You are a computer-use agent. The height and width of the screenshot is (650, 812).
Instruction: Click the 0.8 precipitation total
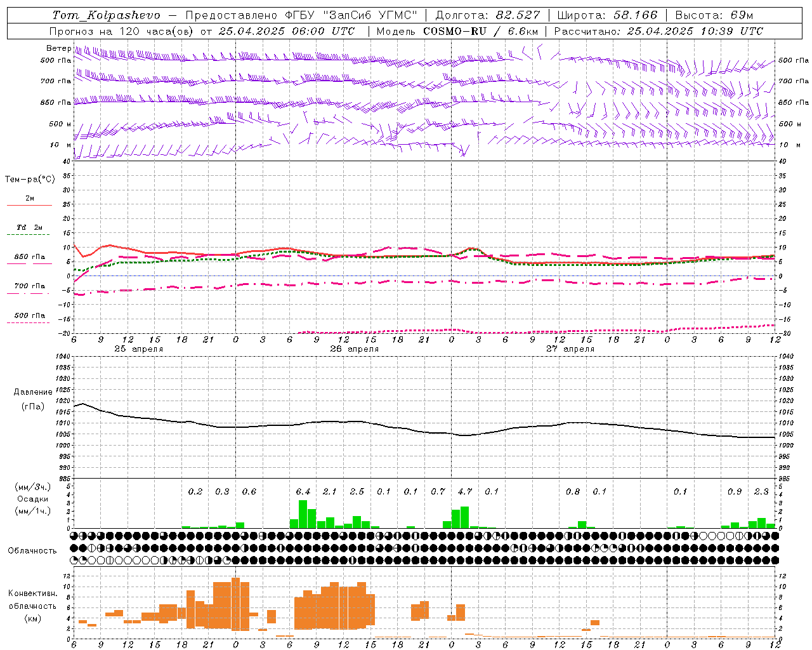(573, 492)
